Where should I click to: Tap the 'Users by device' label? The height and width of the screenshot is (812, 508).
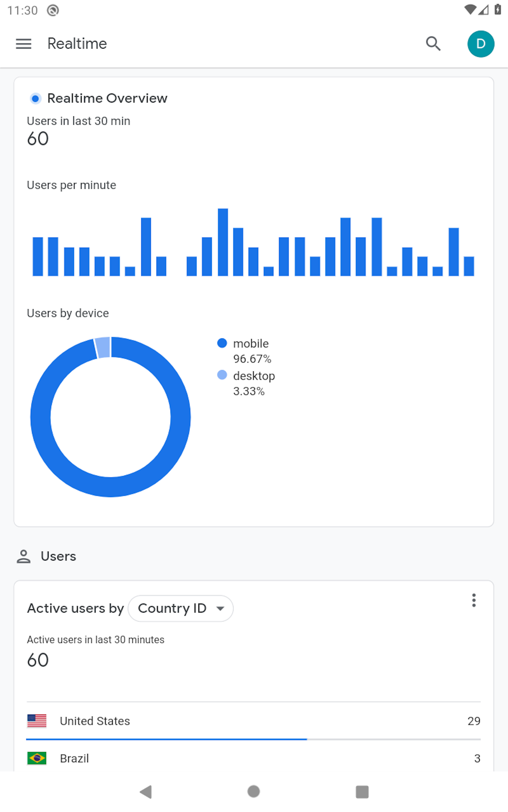[x=68, y=313]
